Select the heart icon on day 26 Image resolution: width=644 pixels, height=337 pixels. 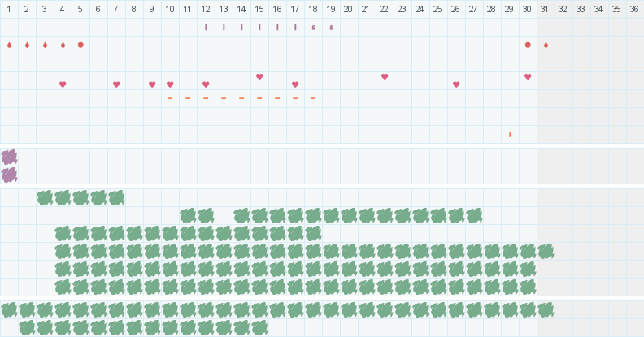(456, 84)
